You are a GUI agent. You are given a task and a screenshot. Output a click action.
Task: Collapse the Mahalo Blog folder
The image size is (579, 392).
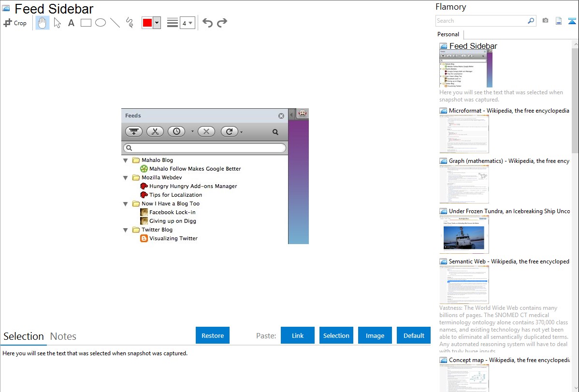pyautogui.click(x=126, y=160)
